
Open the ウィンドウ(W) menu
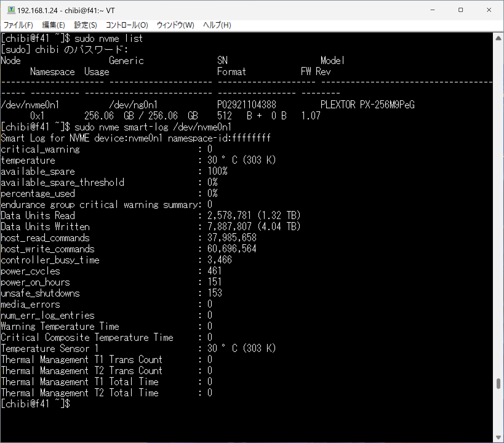pos(175,25)
